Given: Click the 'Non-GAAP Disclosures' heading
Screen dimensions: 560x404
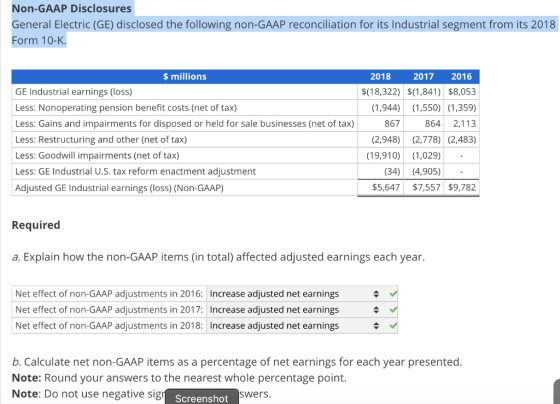Looking at the screenshot, I should coord(72,9).
